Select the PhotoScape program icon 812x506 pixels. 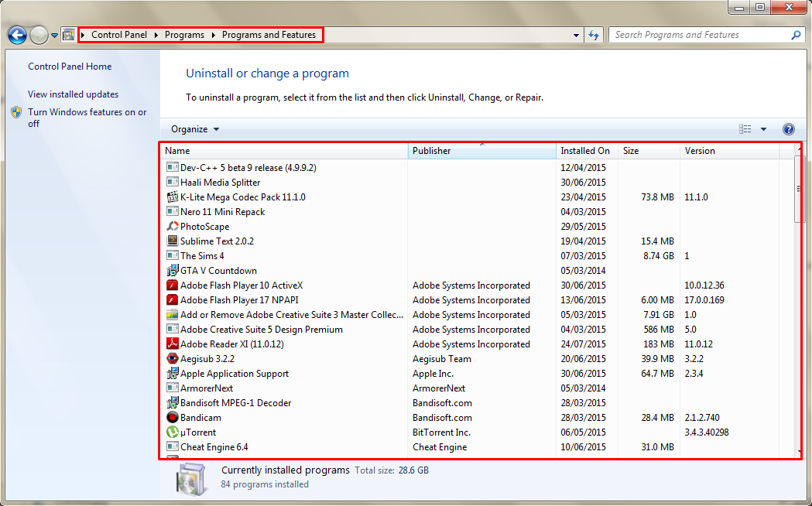(173, 226)
